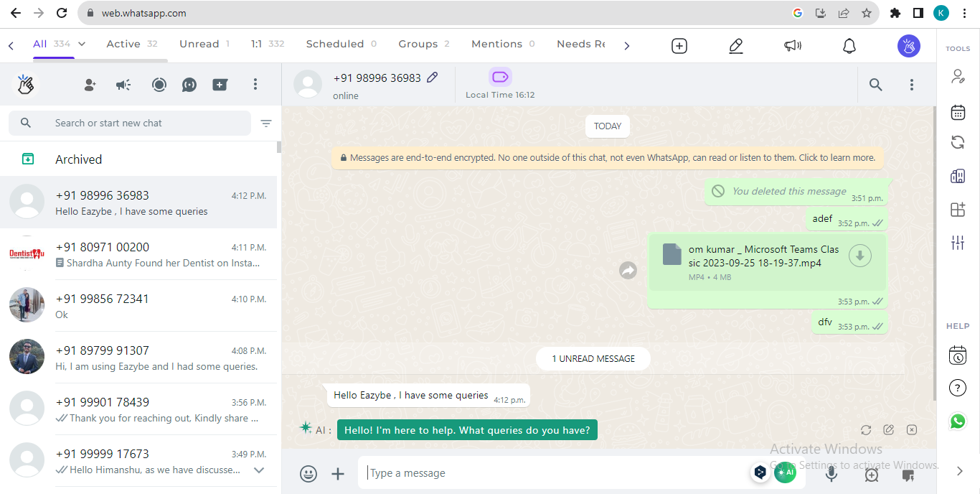Open the filters icon in Tools sidebar
Screen dimensions: 980x494
(x=958, y=243)
